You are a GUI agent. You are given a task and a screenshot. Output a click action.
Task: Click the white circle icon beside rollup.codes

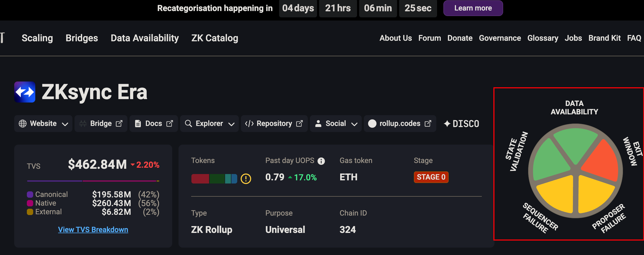tap(372, 124)
